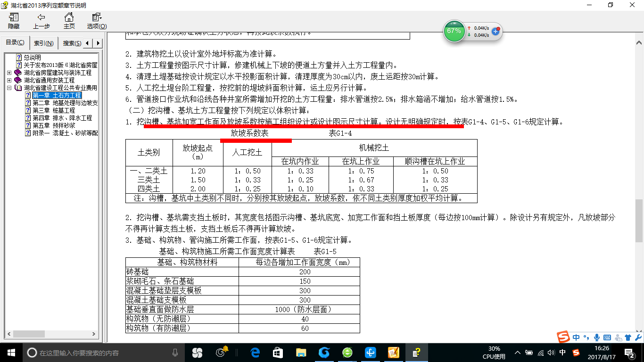Screen dimensions: 644x362
Task: Switch to the 索引(N) tab
Action: [44, 43]
